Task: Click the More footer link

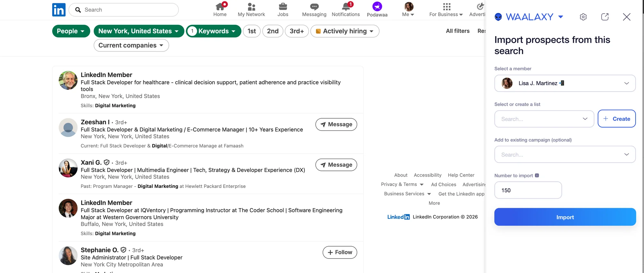Action: click(434, 203)
